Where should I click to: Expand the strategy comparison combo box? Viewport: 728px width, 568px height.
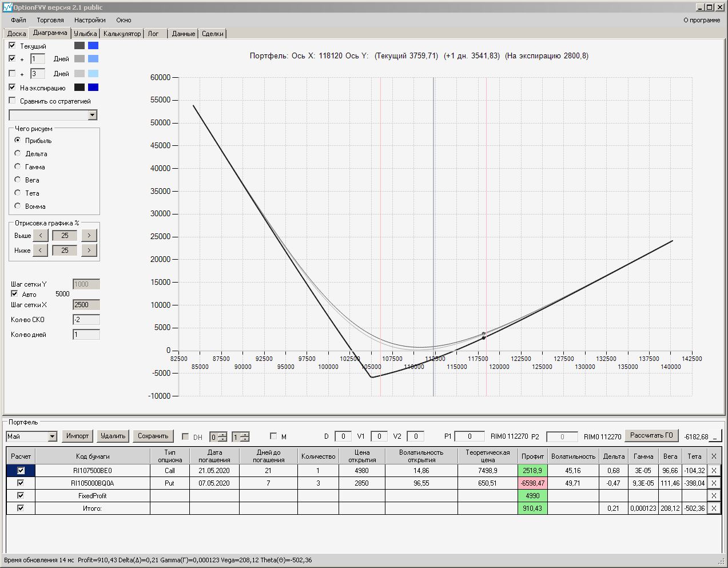(x=93, y=115)
